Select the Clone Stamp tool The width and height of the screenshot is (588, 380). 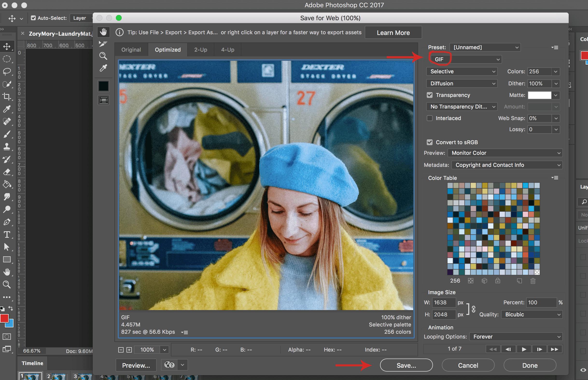coord(7,147)
